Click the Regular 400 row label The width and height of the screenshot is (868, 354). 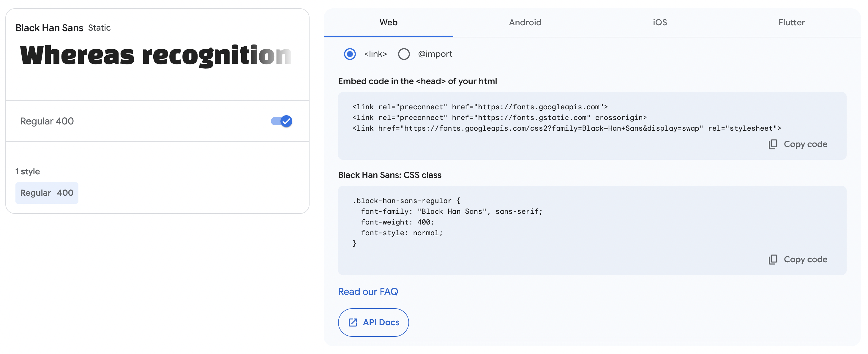click(x=47, y=121)
